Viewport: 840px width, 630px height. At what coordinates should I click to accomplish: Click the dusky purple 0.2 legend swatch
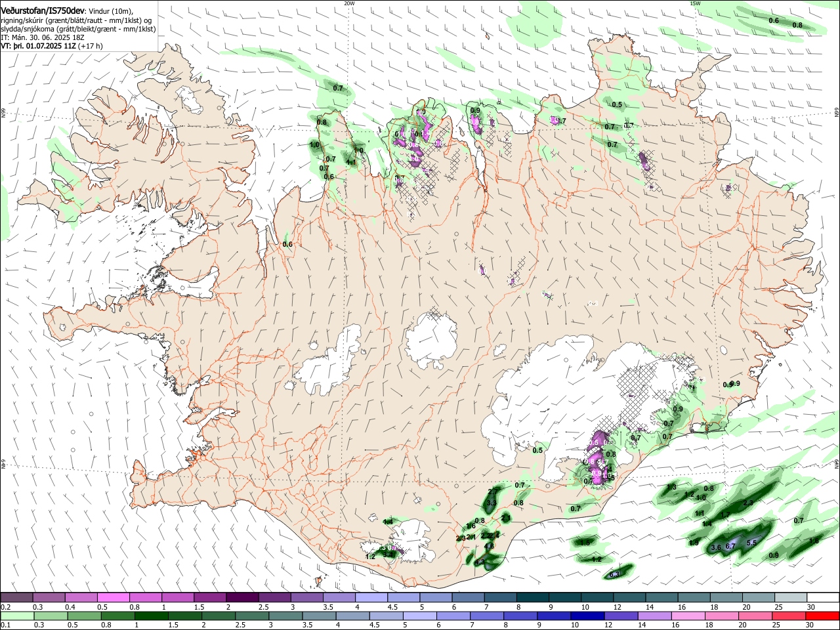pyautogui.click(x=16, y=597)
